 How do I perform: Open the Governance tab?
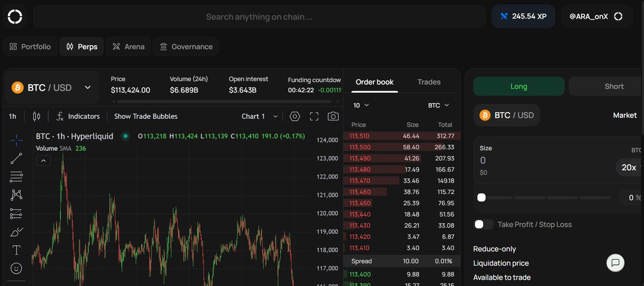[x=186, y=47]
